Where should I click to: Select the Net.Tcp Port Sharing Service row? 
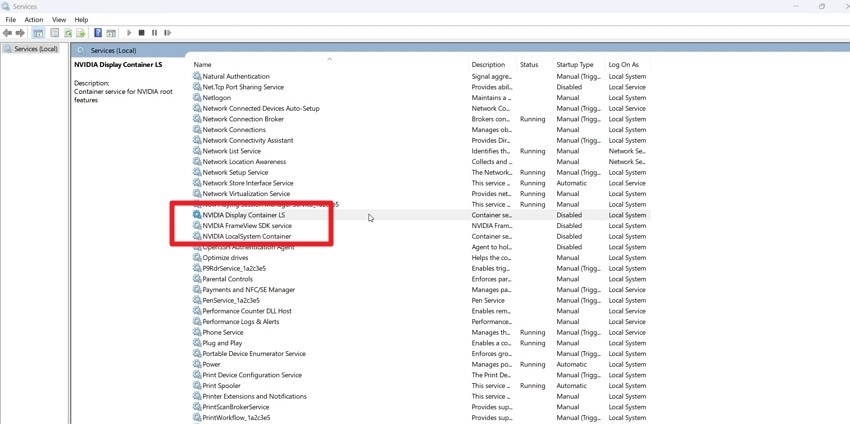[x=421, y=87]
